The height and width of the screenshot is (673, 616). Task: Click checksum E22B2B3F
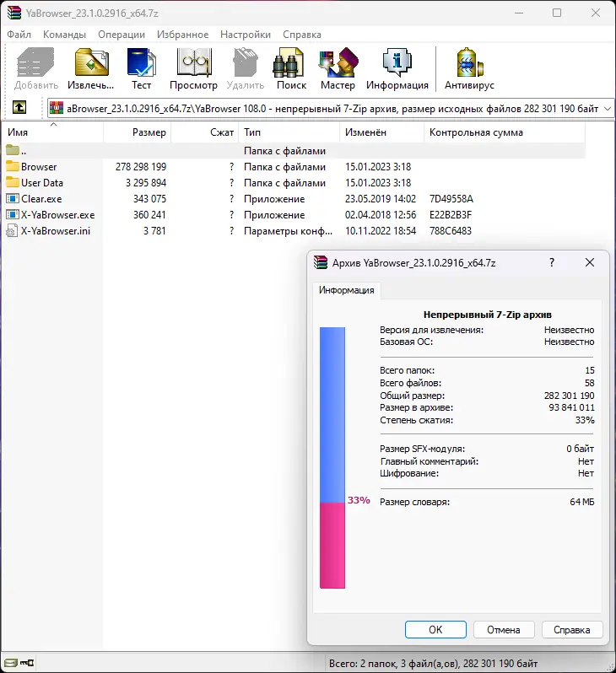point(451,214)
